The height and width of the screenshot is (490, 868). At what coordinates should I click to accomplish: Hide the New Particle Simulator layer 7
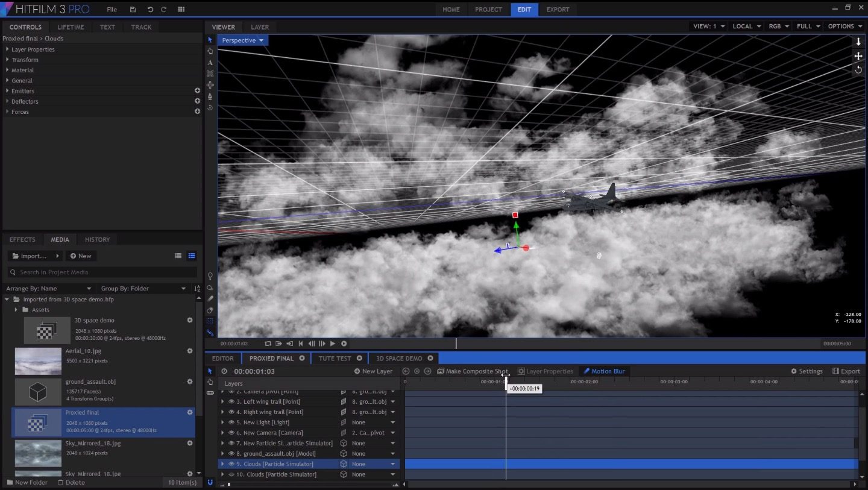click(x=231, y=443)
